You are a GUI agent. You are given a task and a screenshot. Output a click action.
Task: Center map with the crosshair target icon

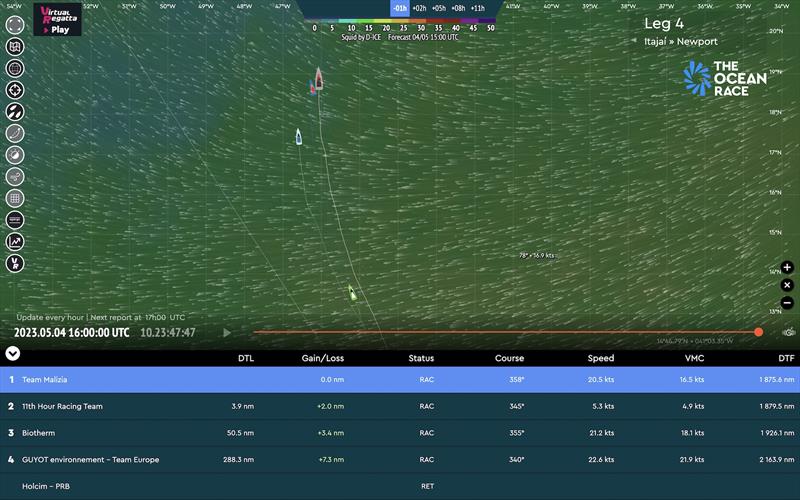[x=15, y=90]
